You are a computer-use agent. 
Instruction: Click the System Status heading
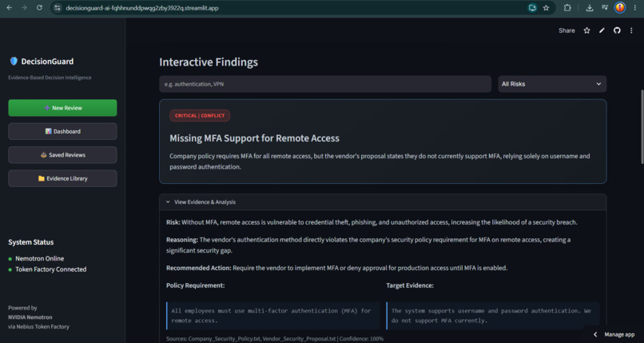coord(31,242)
